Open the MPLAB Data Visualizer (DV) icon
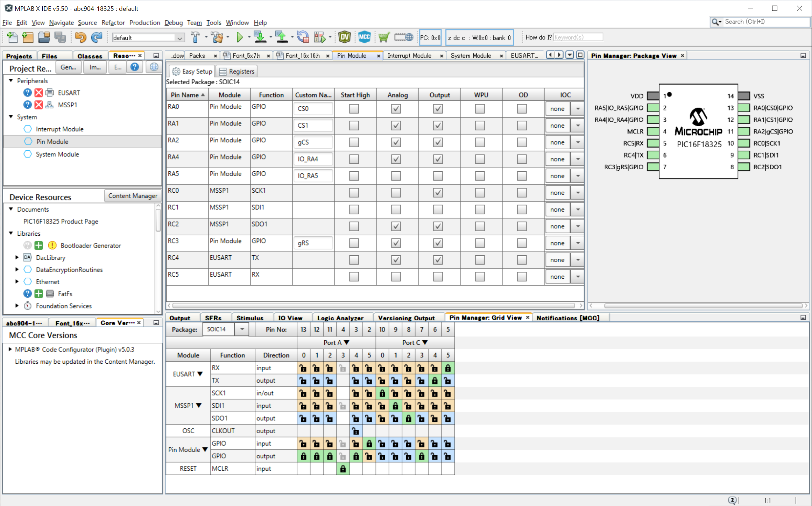The height and width of the screenshot is (506, 812). point(345,37)
